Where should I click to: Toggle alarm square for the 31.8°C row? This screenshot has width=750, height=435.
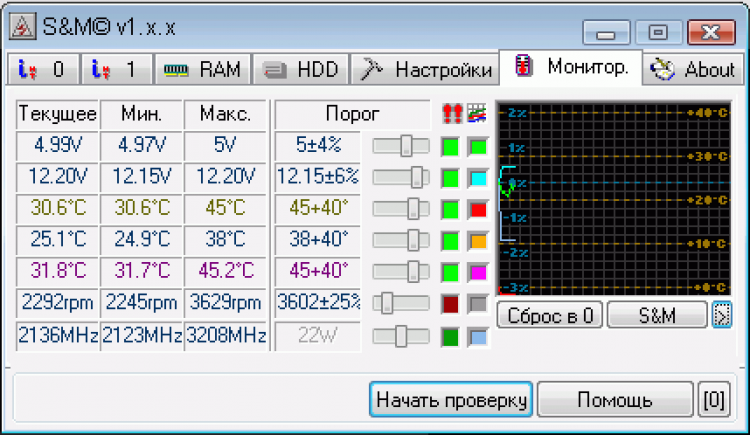click(451, 273)
